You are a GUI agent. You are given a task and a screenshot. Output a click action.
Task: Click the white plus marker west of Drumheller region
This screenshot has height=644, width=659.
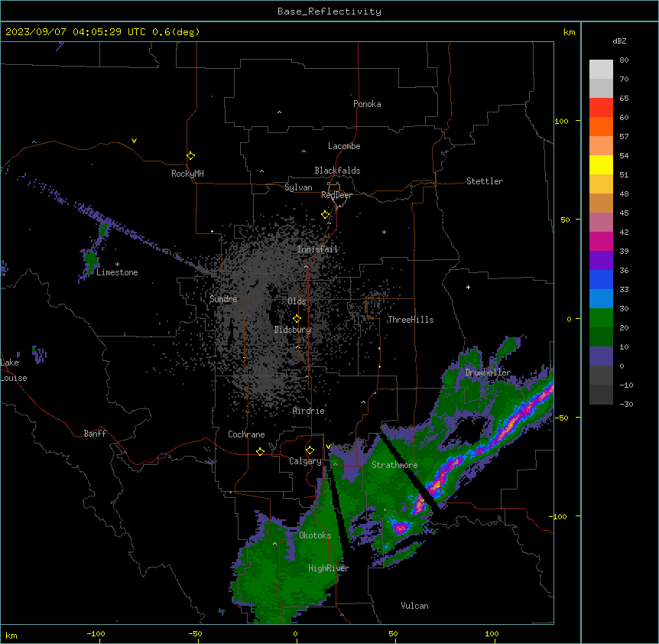468,287
